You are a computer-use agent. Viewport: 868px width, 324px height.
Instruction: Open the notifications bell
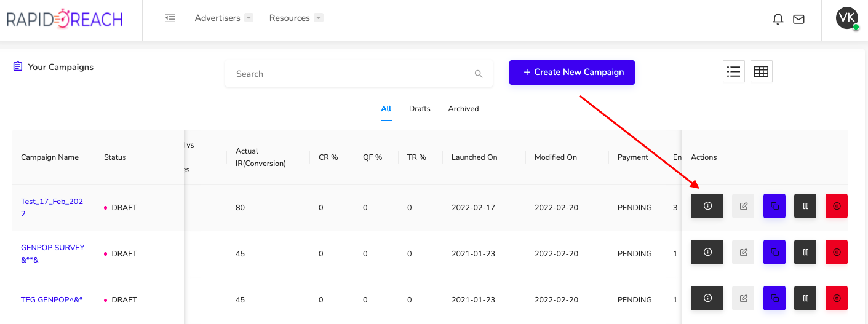(778, 19)
